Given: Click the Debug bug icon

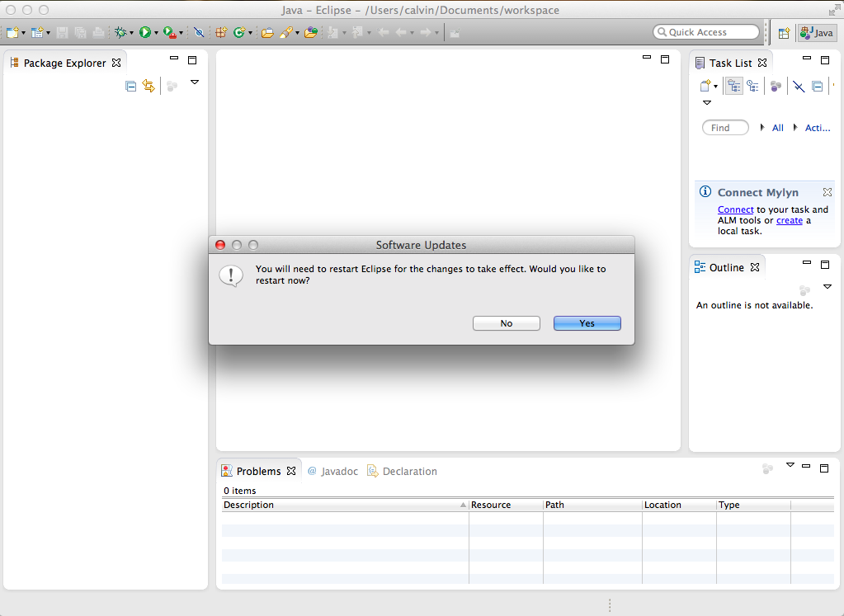Looking at the screenshot, I should (120, 33).
